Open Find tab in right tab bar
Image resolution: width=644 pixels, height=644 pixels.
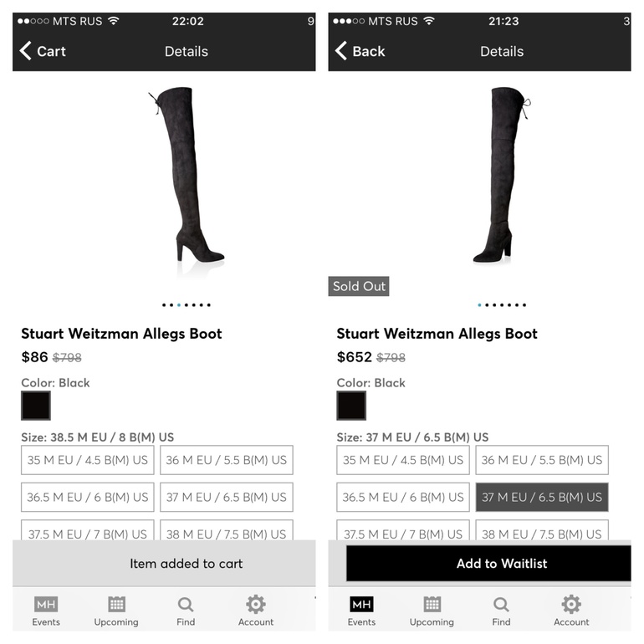pyautogui.click(x=501, y=611)
